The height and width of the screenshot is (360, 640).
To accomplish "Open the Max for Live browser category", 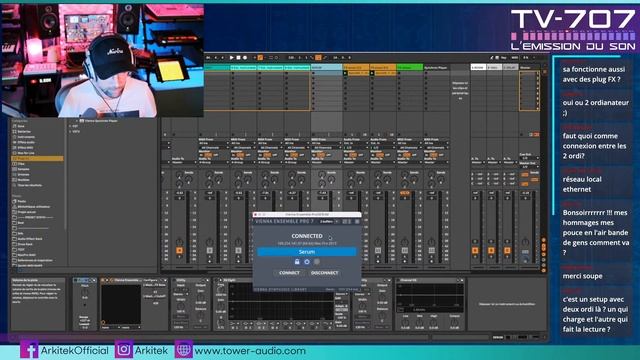I will pyautogui.click(x=25, y=153).
